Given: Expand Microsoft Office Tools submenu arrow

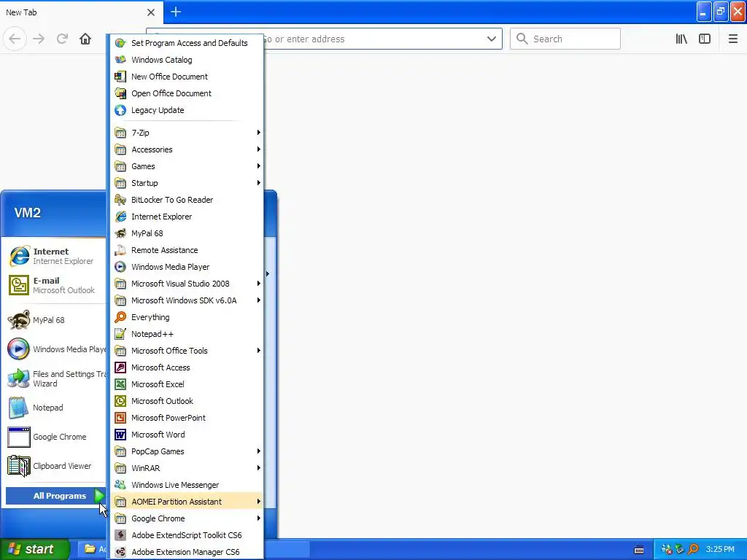Looking at the screenshot, I should [259, 351].
